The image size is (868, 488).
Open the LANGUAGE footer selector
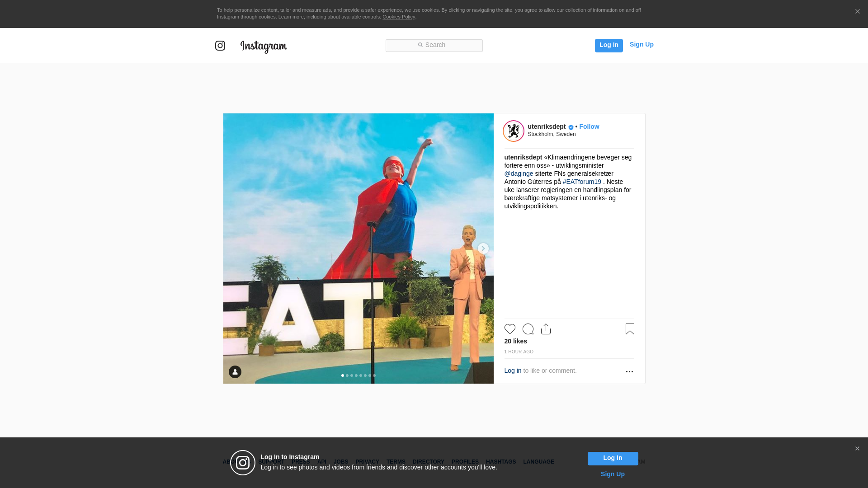[538, 462]
